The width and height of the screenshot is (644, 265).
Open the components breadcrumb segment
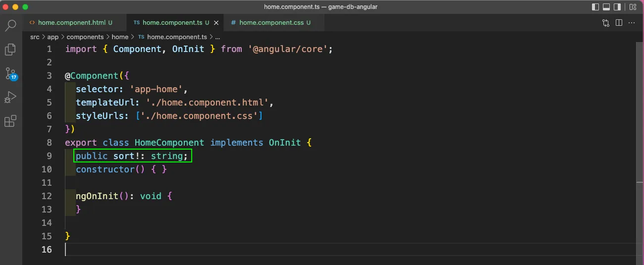(x=85, y=37)
